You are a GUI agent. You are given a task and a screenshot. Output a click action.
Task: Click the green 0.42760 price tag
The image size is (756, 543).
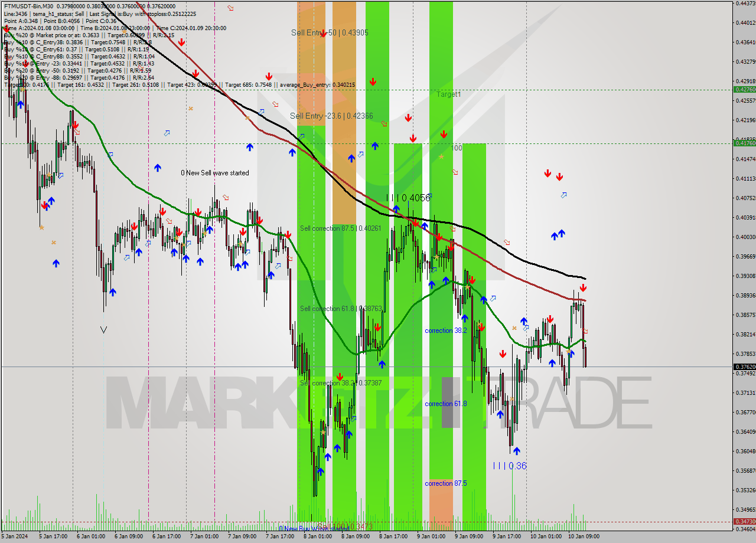[x=744, y=89]
